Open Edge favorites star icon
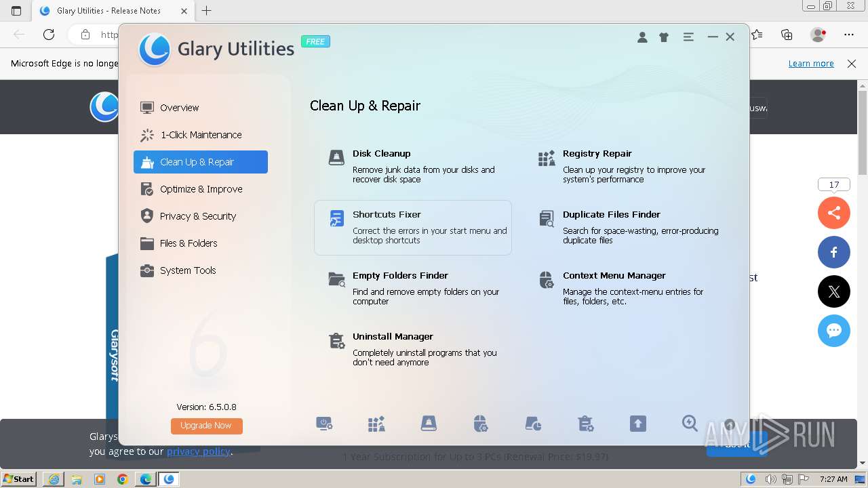 tap(757, 35)
